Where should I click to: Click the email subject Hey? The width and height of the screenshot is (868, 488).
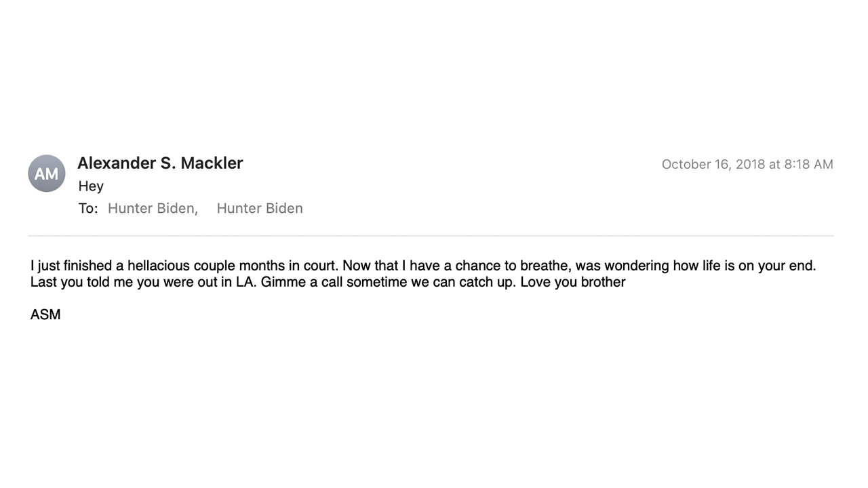tap(91, 186)
